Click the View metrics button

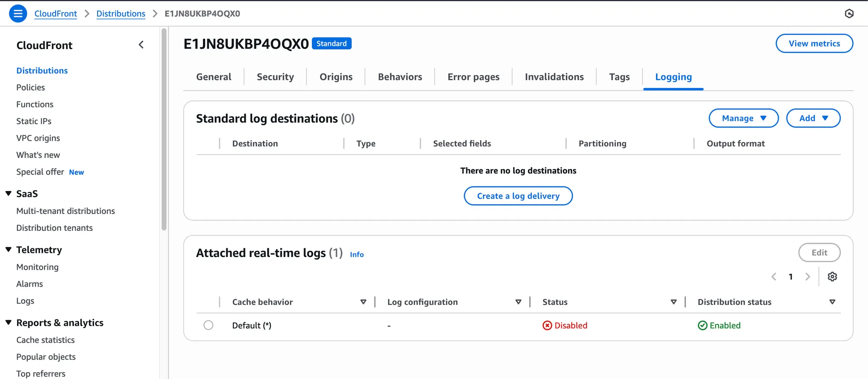[x=814, y=43]
